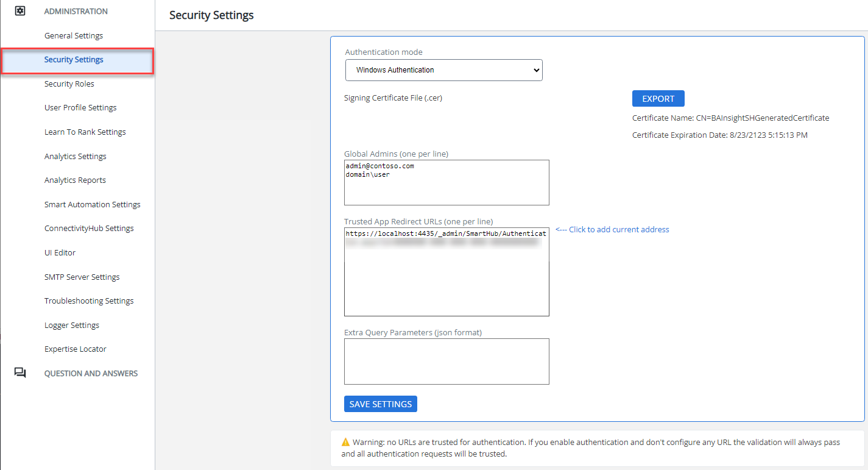
Task: Click the Question and Answers chat icon
Action: [20, 373]
